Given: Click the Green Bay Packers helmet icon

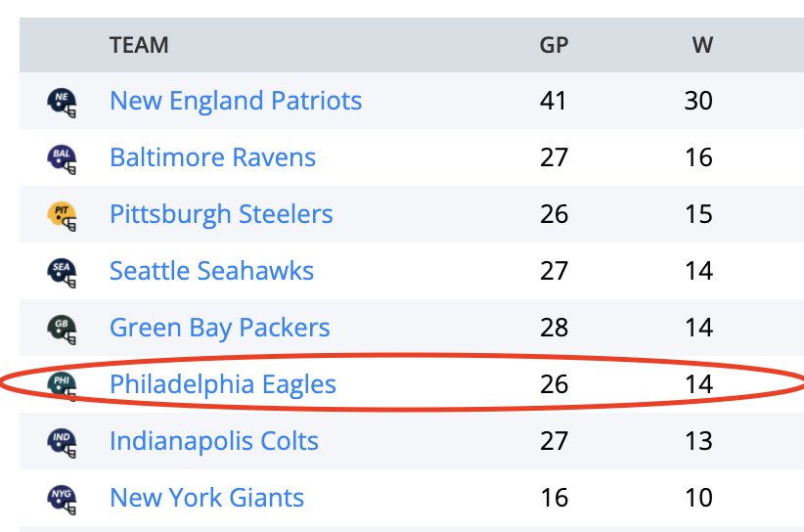Looking at the screenshot, I should click(63, 328).
